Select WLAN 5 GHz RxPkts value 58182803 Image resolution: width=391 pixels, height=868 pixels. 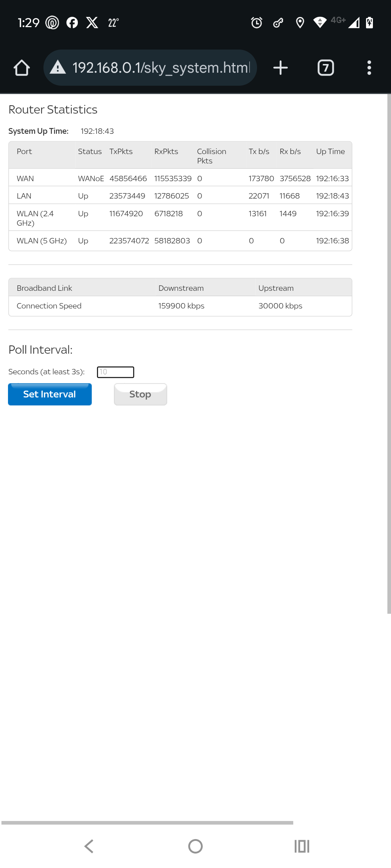pyautogui.click(x=172, y=241)
